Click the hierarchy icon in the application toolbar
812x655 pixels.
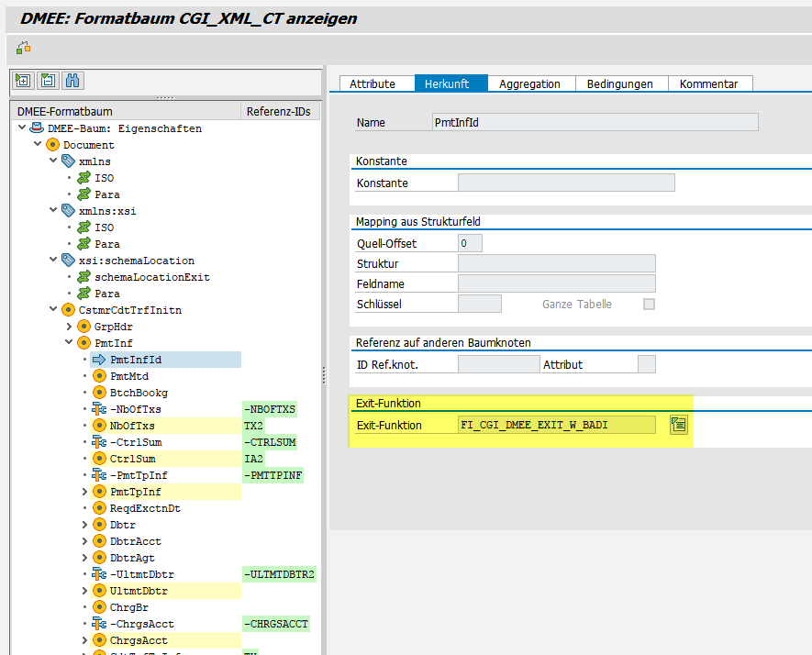point(24,47)
